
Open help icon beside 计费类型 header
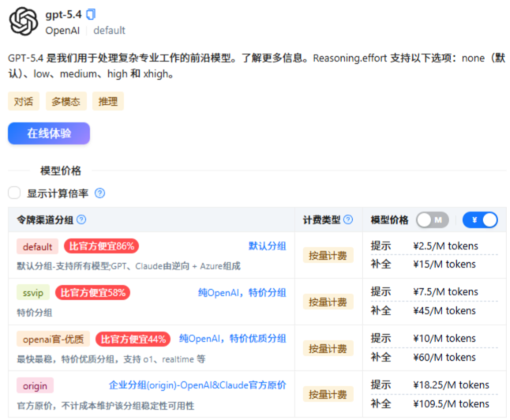[348, 219]
